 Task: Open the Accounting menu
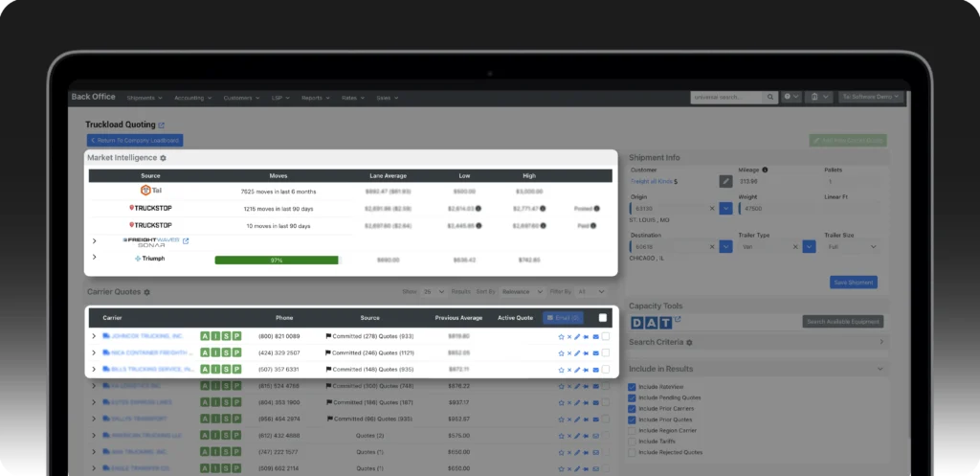[x=192, y=98]
